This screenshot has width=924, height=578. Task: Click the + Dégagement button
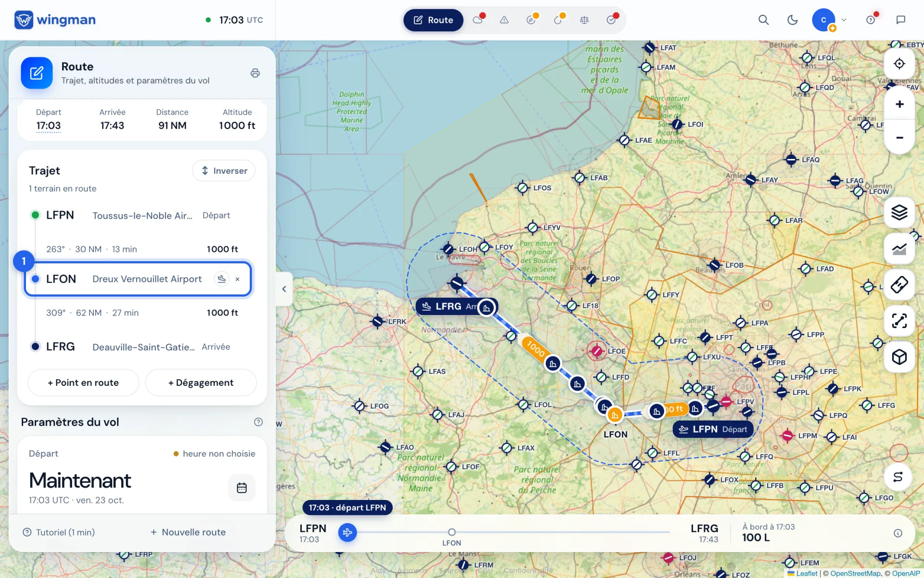click(x=201, y=382)
